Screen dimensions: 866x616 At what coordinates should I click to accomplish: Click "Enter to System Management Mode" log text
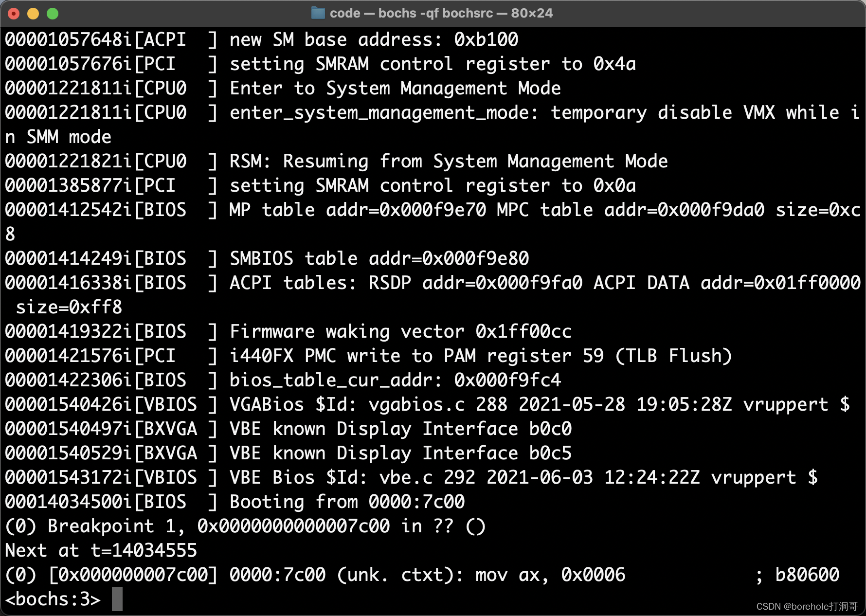click(x=395, y=88)
